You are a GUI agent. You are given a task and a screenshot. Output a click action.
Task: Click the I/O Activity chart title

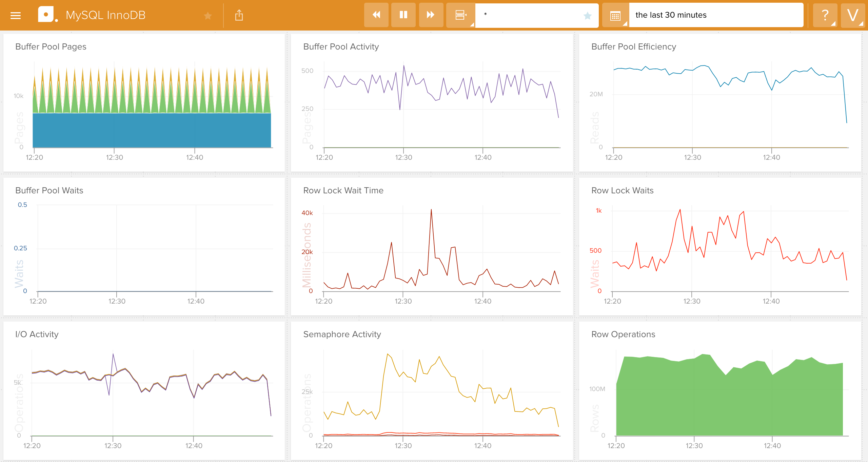pos(37,334)
